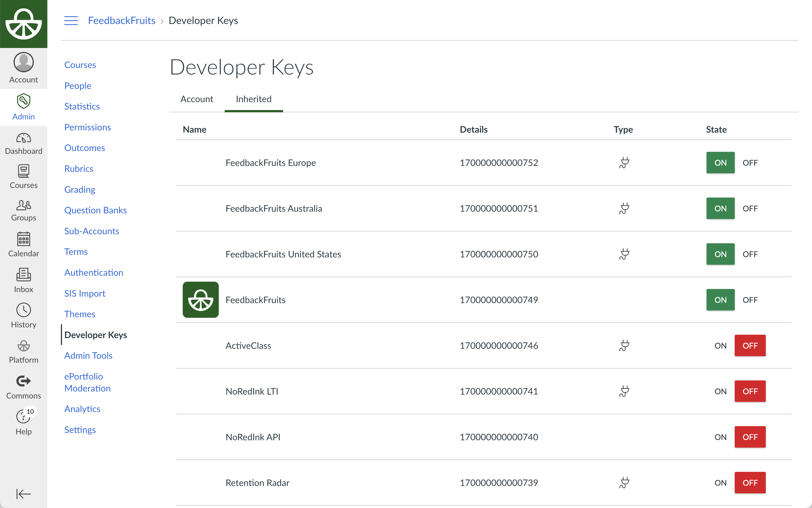Turn OFF the FeedbackFruits key 749
This screenshot has width=812, height=508.
[750, 300]
